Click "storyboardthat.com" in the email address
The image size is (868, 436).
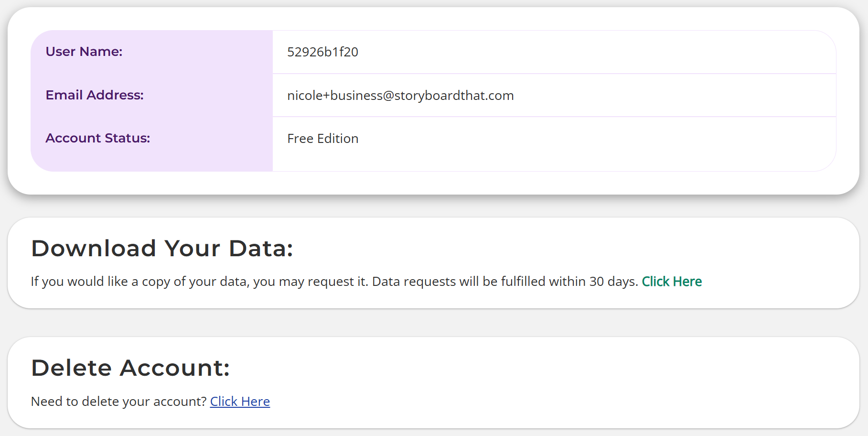tap(454, 96)
